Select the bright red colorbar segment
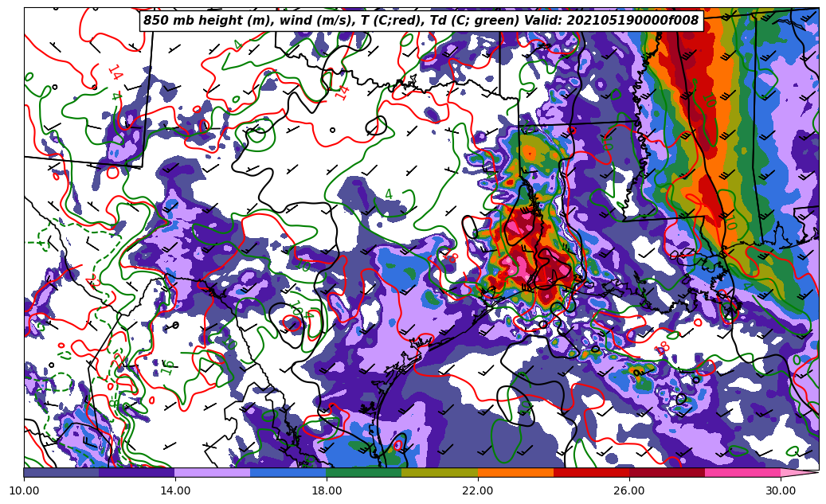Image resolution: width=826 pixels, height=504 pixels. [x=591, y=472]
